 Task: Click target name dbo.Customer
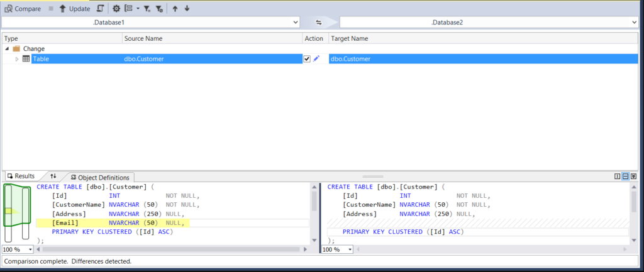click(x=351, y=59)
